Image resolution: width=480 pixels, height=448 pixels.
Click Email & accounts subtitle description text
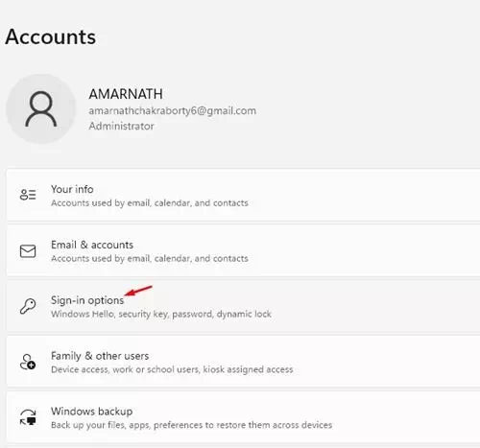[150, 258]
